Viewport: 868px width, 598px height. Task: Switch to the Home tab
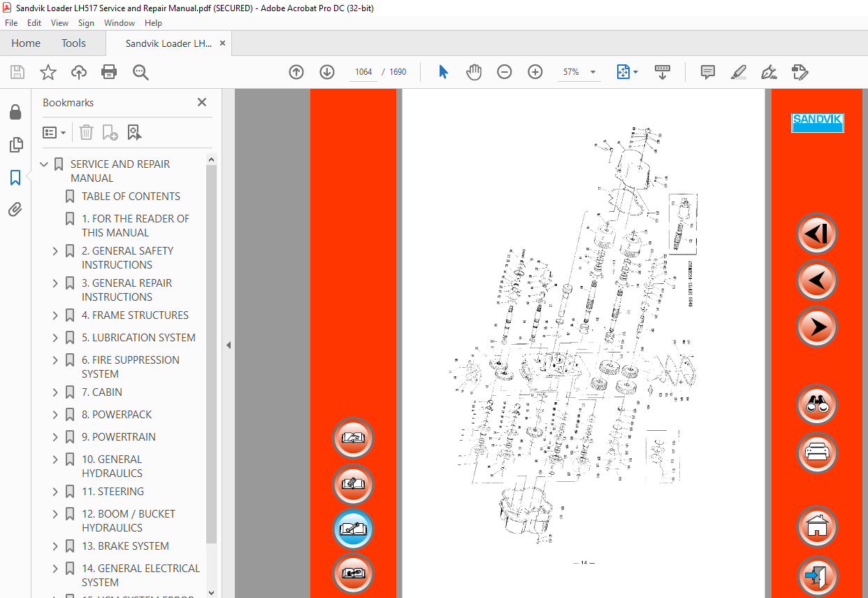26,43
